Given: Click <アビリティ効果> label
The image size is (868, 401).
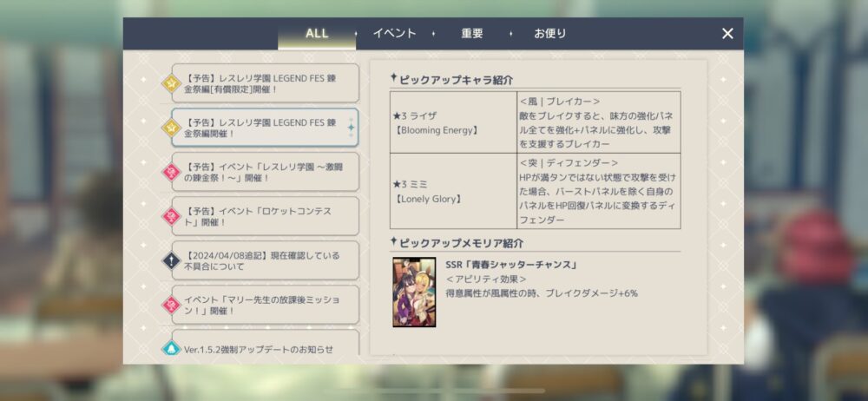Looking at the screenshot, I should [486, 279].
